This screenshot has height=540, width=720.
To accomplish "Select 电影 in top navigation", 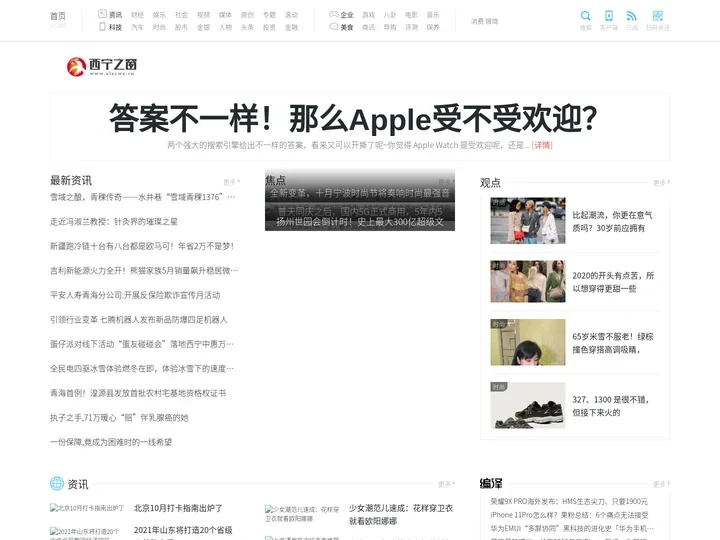I will [411, 15].
